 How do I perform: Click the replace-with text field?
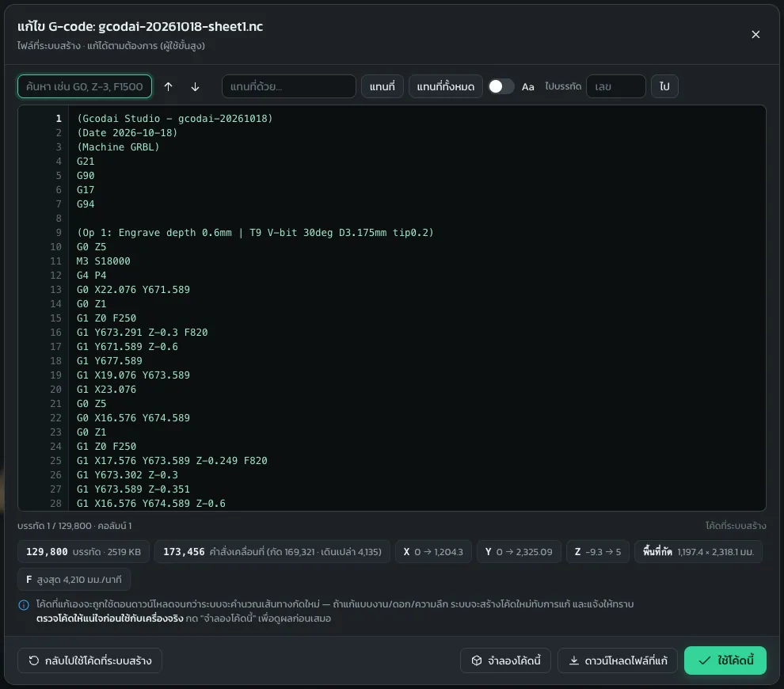pos(288,86)
